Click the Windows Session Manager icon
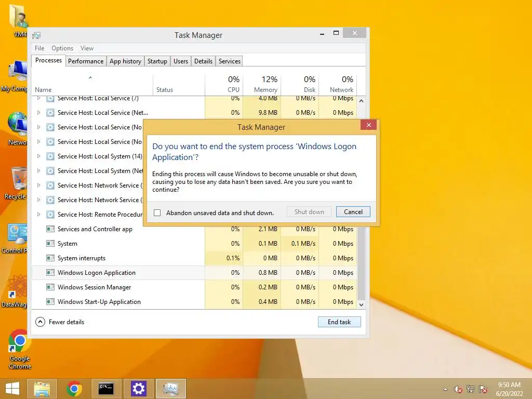Screen dimensions: 532x399 coord(50,287)
